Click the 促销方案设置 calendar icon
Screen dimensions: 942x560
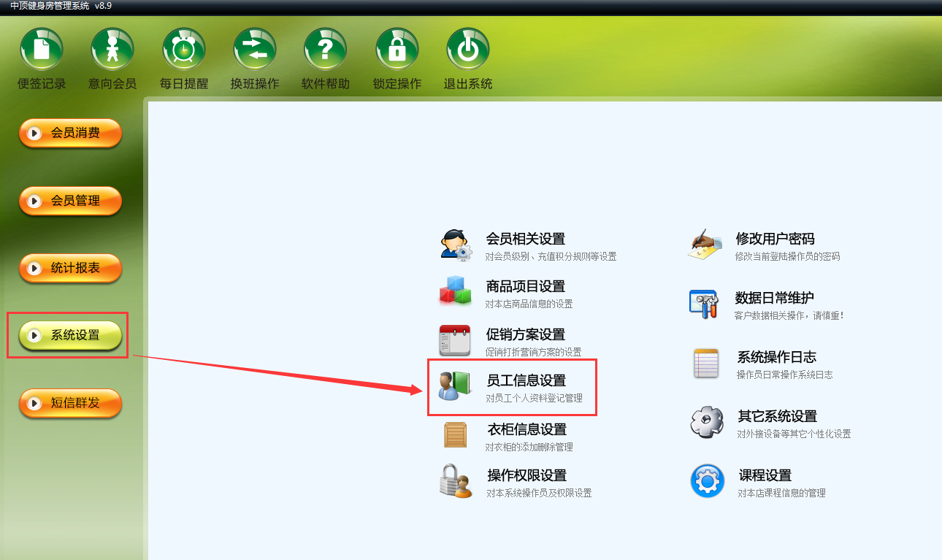pyautogui.click(x=455, y=340)
